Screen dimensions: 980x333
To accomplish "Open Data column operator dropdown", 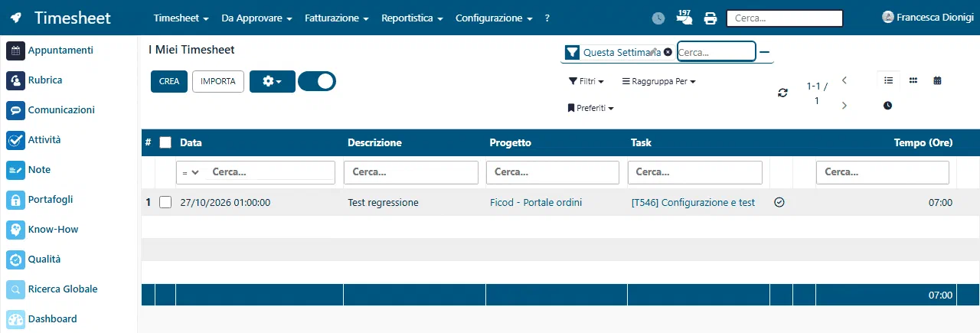I will tap(191, 173).
